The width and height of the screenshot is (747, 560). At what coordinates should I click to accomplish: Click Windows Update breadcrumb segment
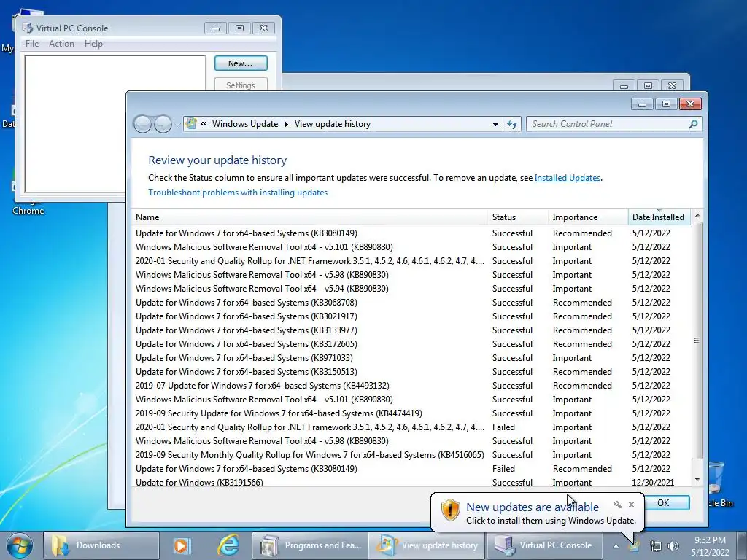coord(245,124)
